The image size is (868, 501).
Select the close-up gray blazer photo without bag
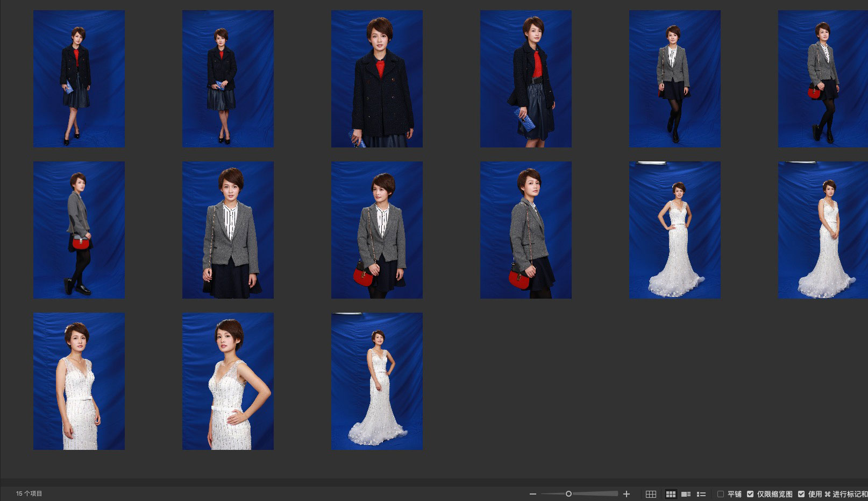(227, 230)
